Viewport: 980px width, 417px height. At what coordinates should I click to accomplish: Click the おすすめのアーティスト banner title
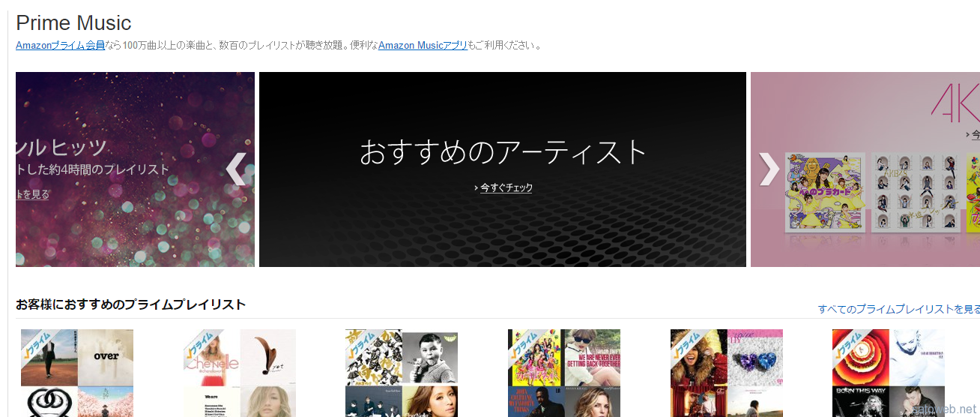[x=503, y=152]
